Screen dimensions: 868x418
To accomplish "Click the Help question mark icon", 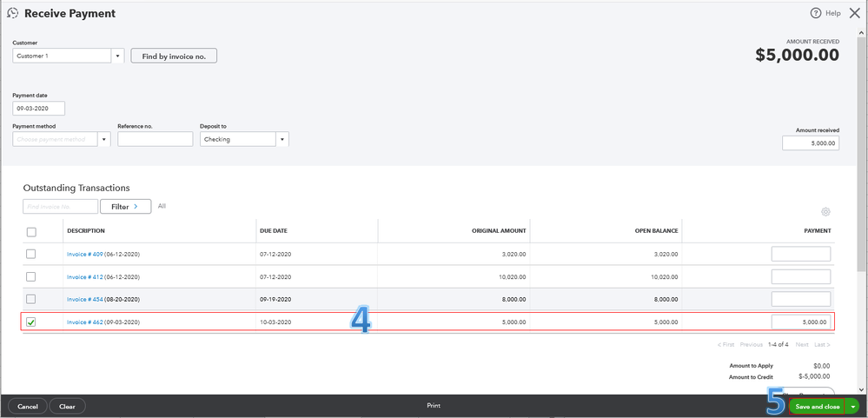I will [x=815, y=13].
